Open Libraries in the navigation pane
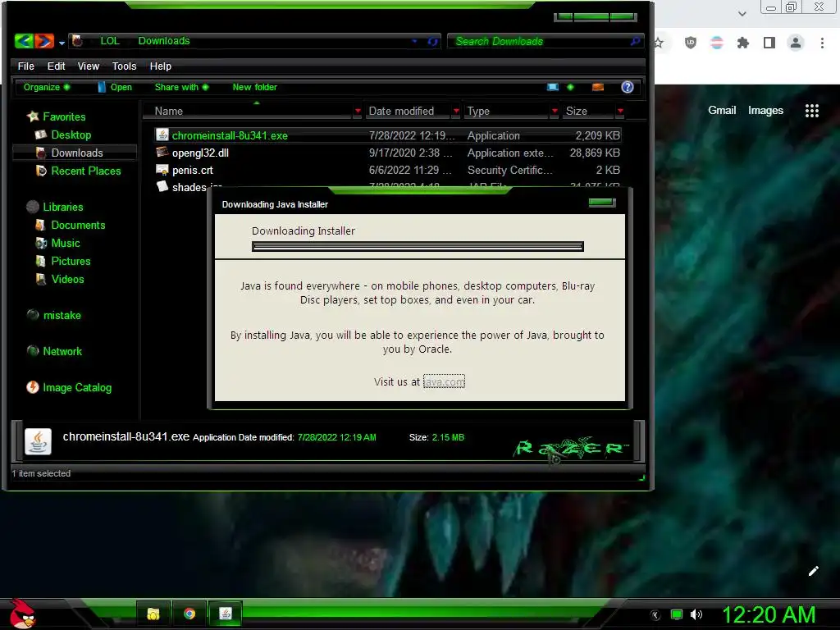 click(63, 207)
